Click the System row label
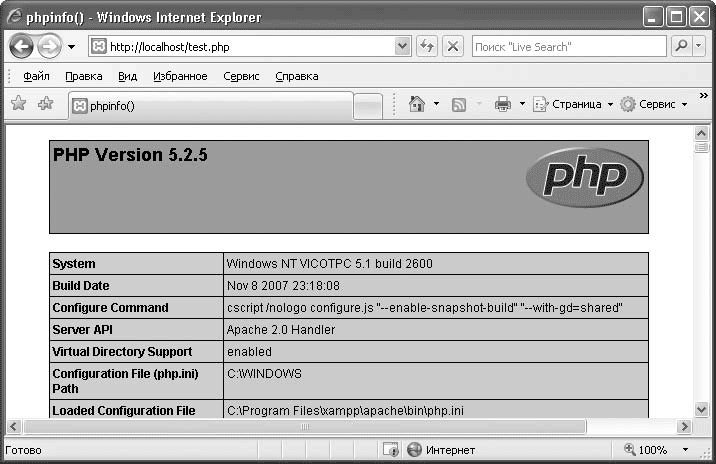This screenshot has width=716, height=464. (x=74, y=264)
